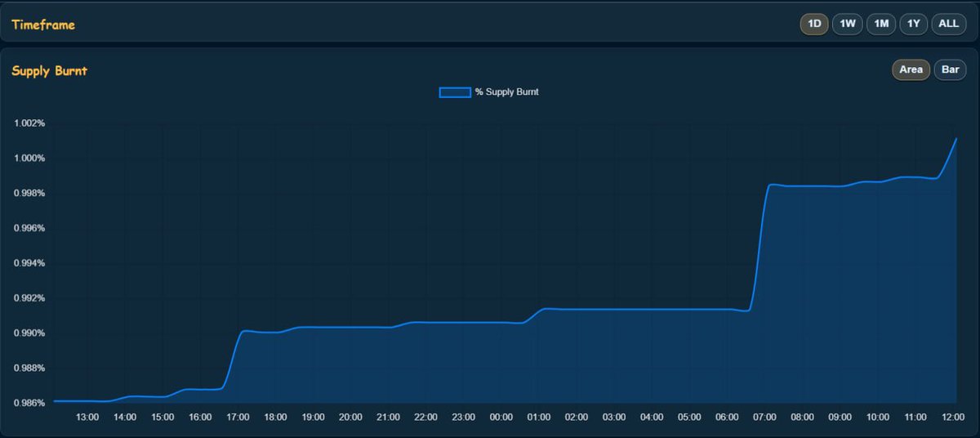Viewport: 980px width, 438px height.
Task: Click the 0.994% y-axis label
Action: 29,264
